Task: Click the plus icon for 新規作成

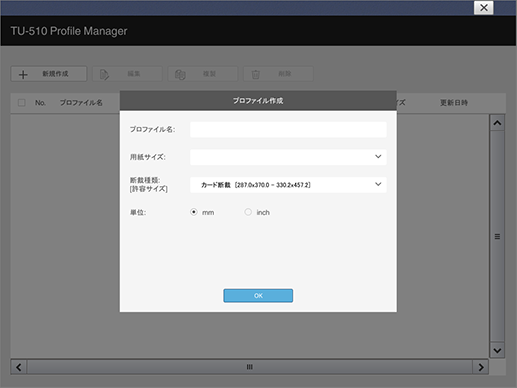Action: click(x=23, y=74)
